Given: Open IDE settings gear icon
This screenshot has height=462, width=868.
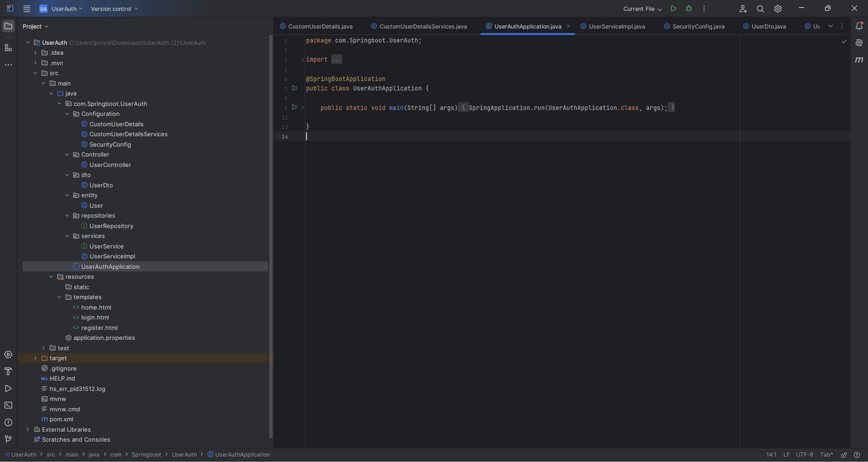Looking at the screenshot, I should 778,9.
